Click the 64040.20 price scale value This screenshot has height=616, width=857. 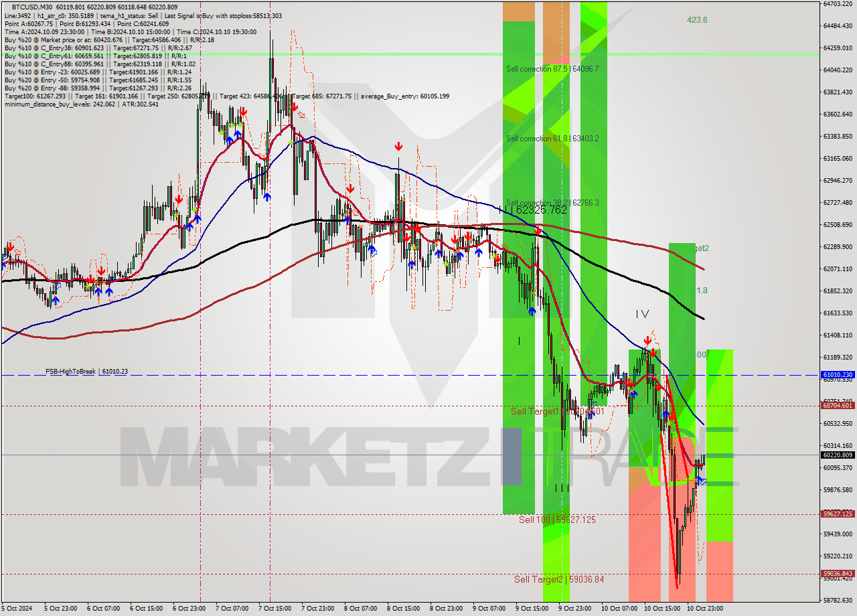point(837,70)
